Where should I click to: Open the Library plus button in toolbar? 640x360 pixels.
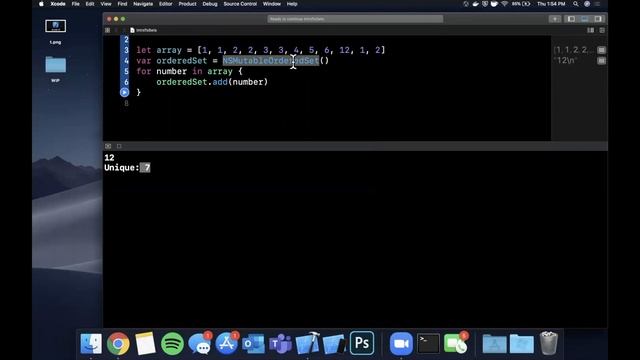(555, 19)
